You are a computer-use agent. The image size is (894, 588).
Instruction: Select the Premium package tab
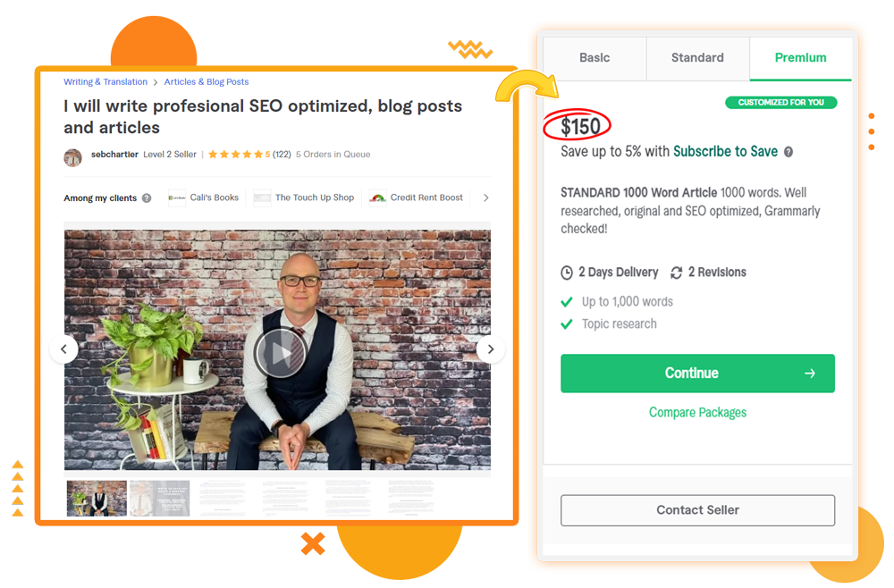pyautogui.click(x=800, y=58)
